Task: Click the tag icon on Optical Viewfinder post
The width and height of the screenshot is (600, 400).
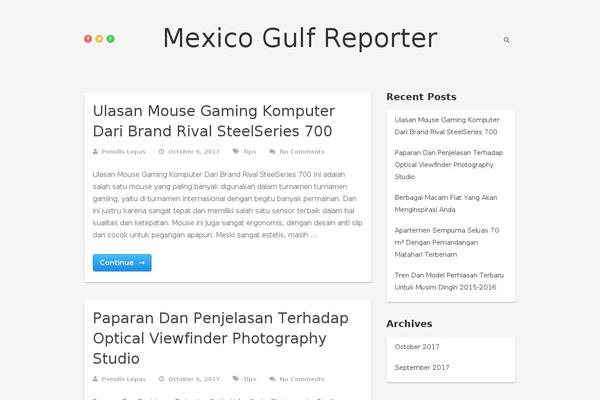Action: tap(236, 379)
